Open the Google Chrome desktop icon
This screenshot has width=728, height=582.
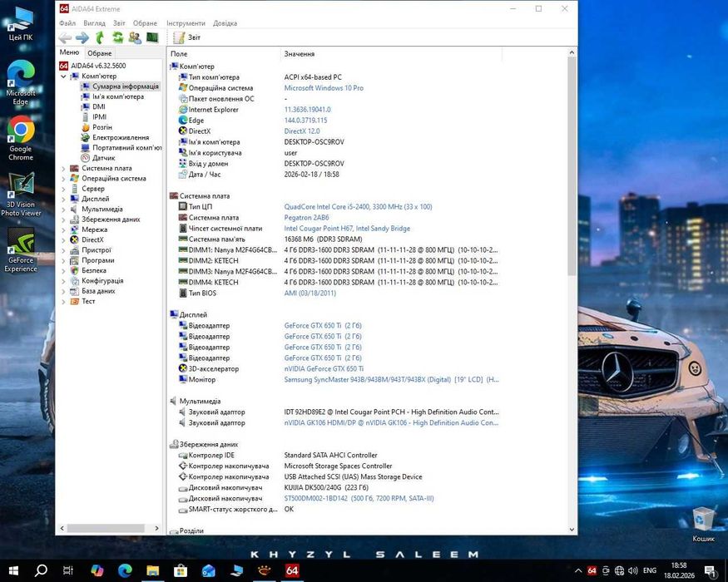[x=21, y=138]
